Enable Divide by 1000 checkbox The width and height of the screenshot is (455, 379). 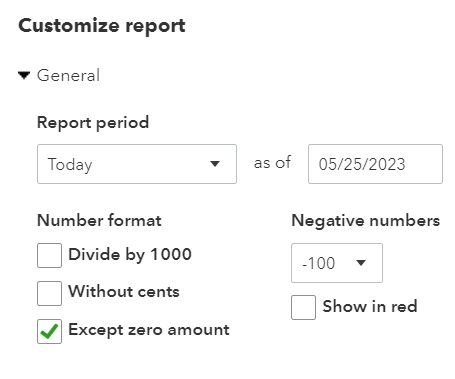pyautogui.click(x=49, y=255)
